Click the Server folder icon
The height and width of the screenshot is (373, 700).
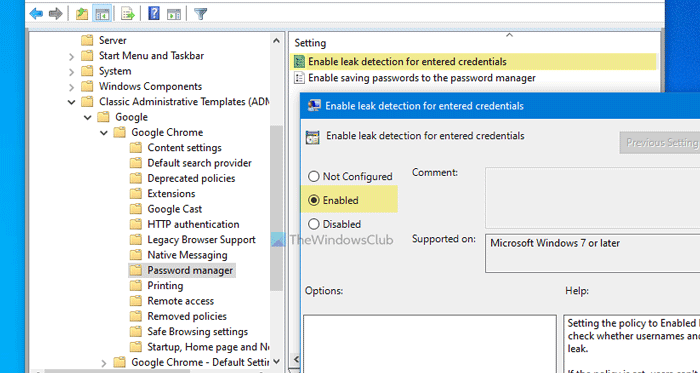[87, 41]
